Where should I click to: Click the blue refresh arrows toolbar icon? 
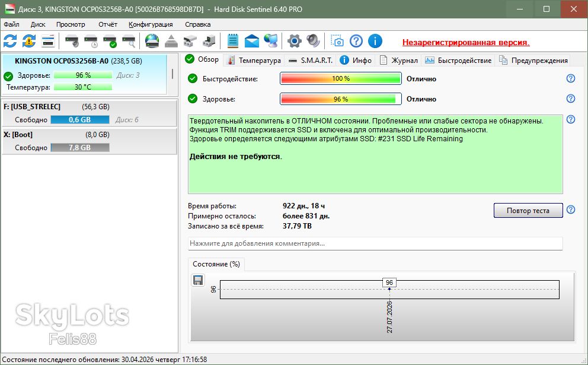pyautogui.click(x=10, y=40)
